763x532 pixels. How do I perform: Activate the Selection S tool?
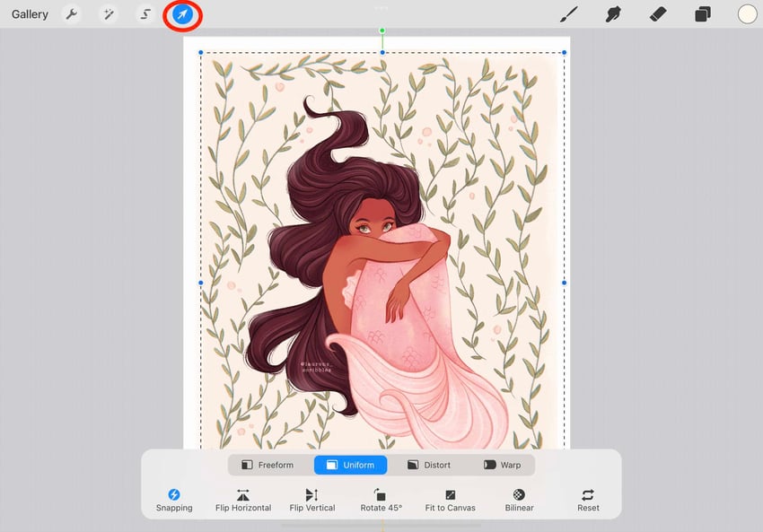click(145, 14)
